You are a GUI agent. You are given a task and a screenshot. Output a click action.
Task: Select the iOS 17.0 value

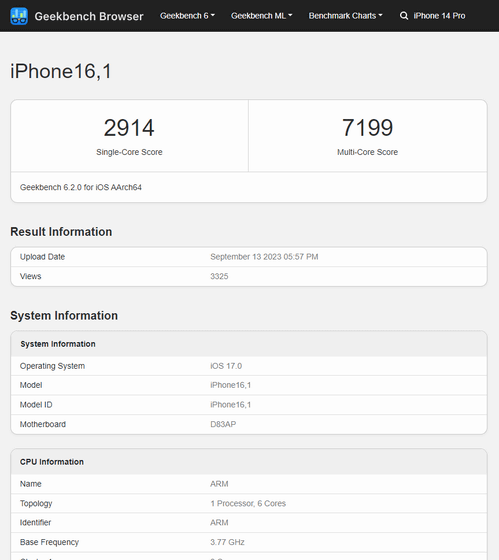point(226,366)
